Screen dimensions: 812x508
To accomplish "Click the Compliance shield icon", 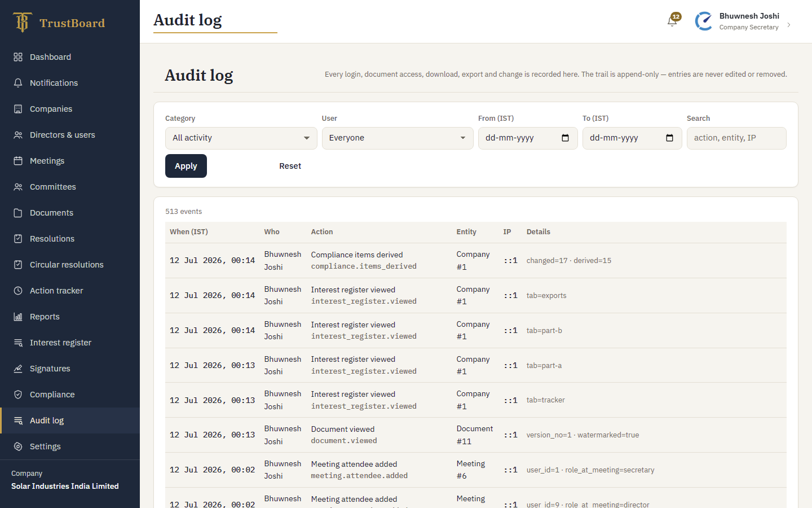I will 18,395.
